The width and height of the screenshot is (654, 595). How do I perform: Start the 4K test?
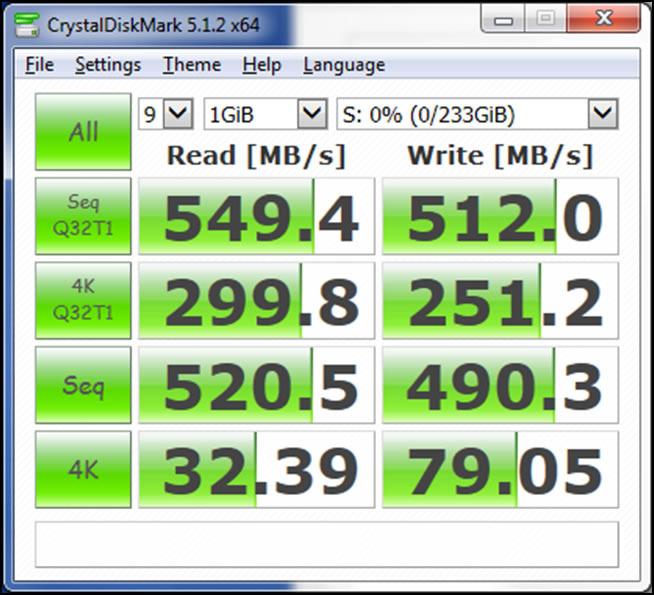(x=83, y=469)
